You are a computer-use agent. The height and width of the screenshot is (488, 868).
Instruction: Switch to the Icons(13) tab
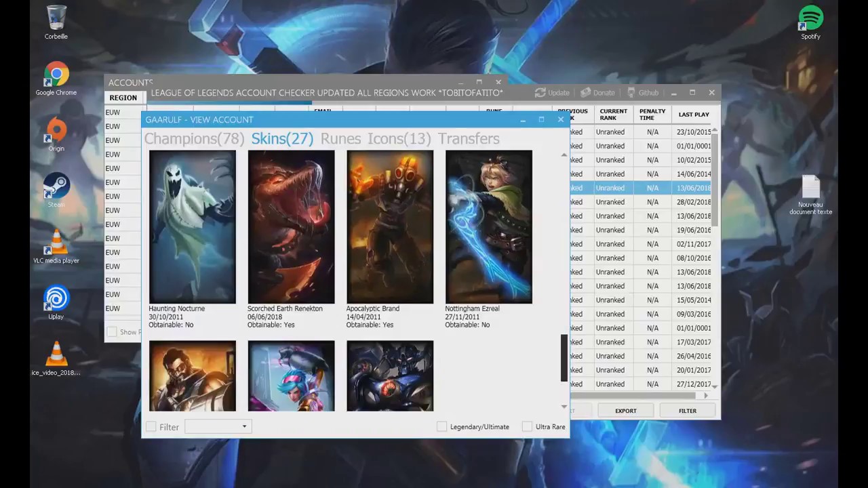point(399,138)
